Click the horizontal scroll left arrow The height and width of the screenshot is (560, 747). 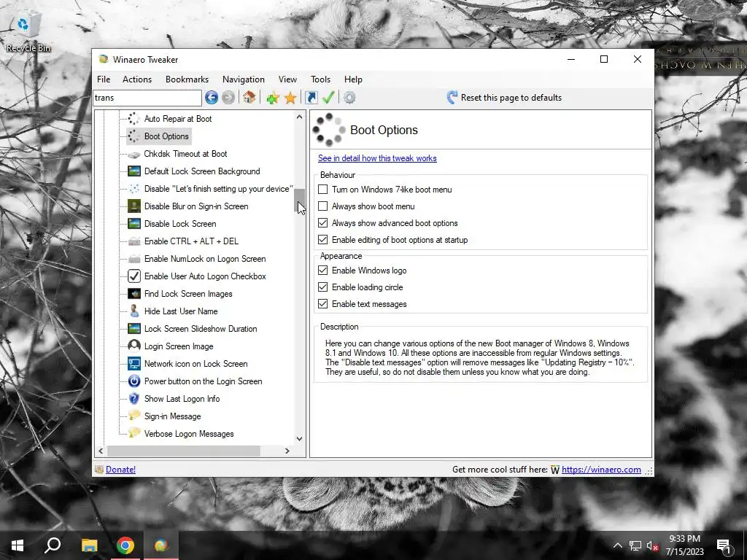pyautogui.click(x=101, y=451)
